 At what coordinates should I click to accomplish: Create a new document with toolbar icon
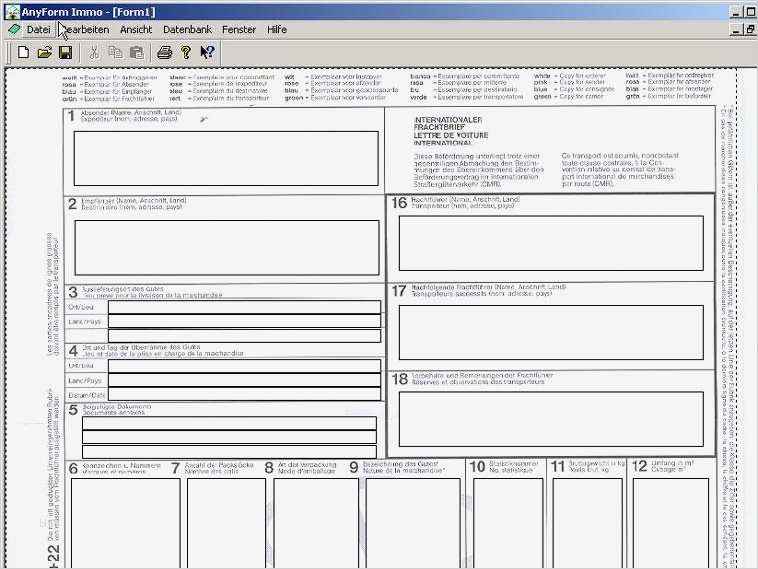click(23, 52)
